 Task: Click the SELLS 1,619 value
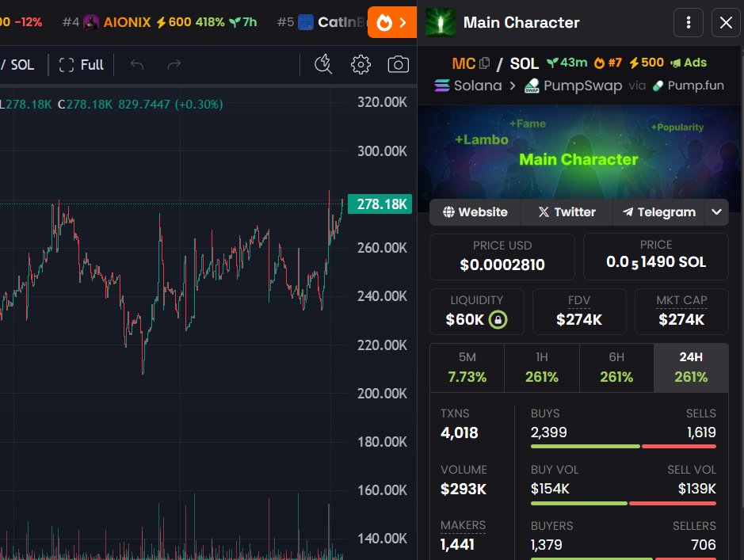[701, 432]
